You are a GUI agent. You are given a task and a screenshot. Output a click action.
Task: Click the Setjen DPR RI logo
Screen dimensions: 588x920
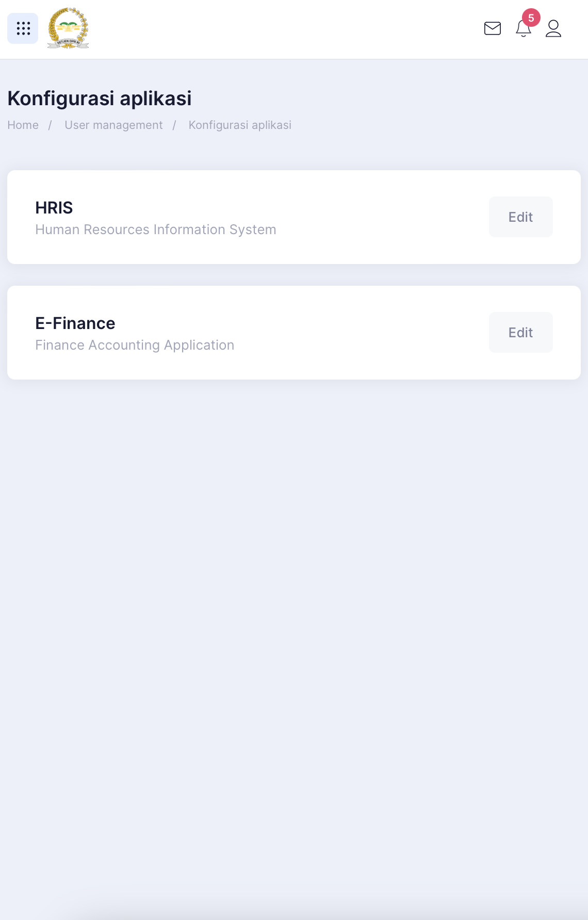[x=68, y=28]
